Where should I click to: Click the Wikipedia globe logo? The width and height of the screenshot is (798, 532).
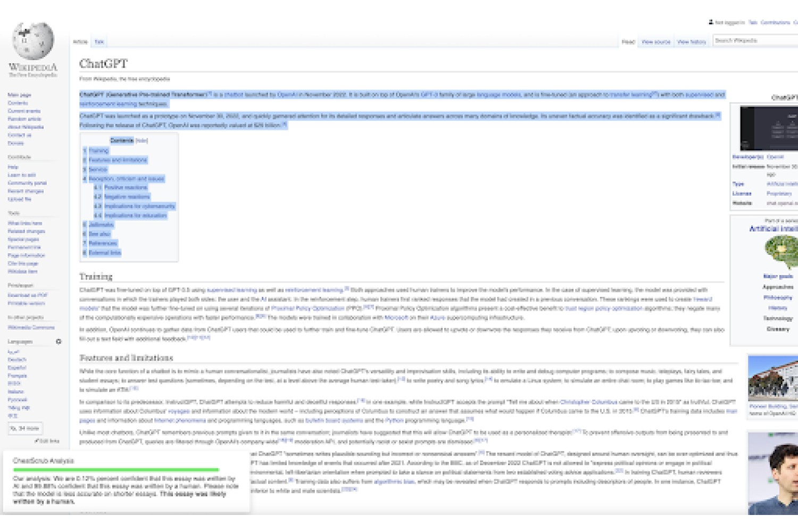coord(33,40)
